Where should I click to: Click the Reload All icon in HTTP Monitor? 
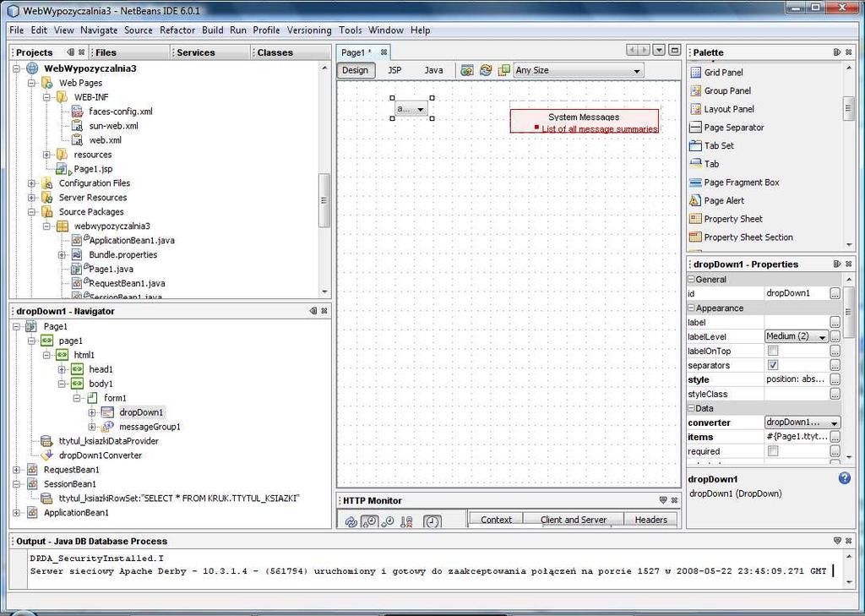tap(351, 521)
